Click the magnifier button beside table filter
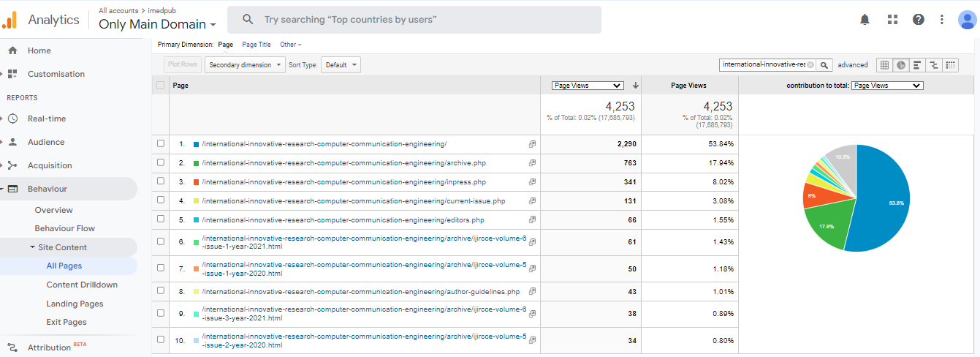980x357 pixels. pyautogui.click(x=824, y=65)
